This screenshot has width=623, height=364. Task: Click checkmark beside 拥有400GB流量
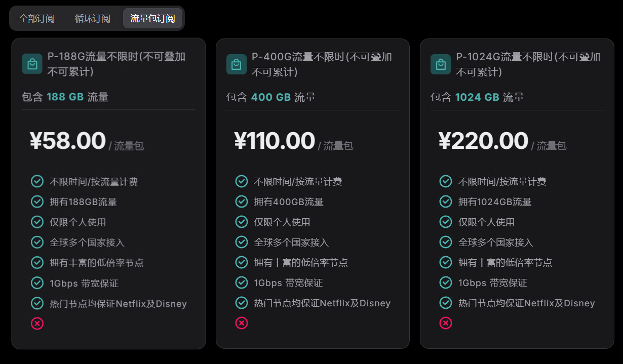[242, 201]
